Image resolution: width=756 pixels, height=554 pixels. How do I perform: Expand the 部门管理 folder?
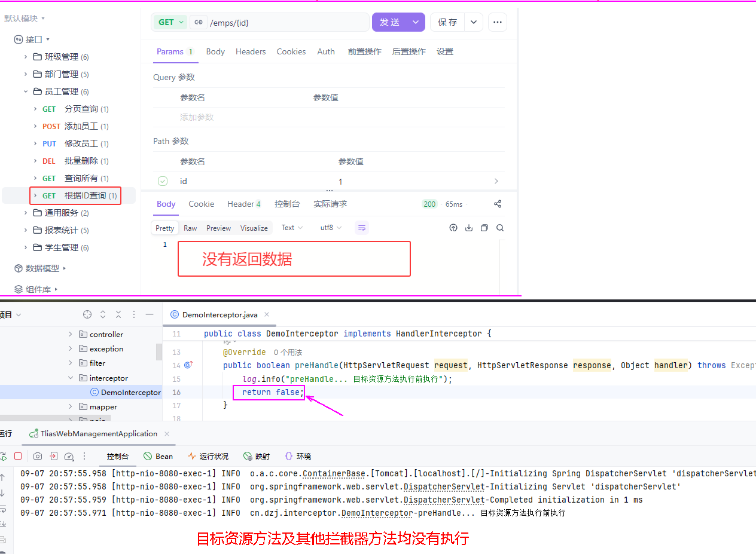pos(26,74)
